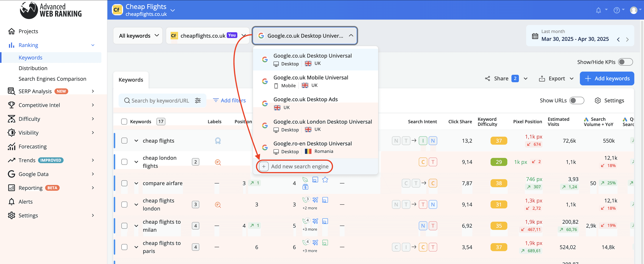Open the Share dropdown arrow
Viewport: 644px width, 264px height.
(x=525, y=78)
